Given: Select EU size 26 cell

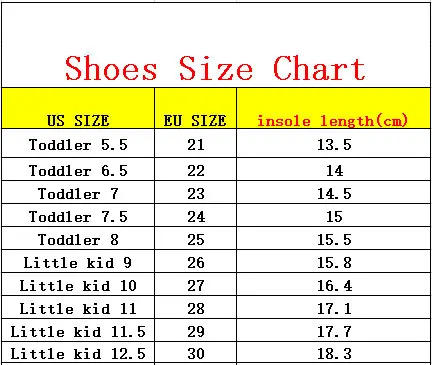Looking at the screenshot, I should pos(196,262).
